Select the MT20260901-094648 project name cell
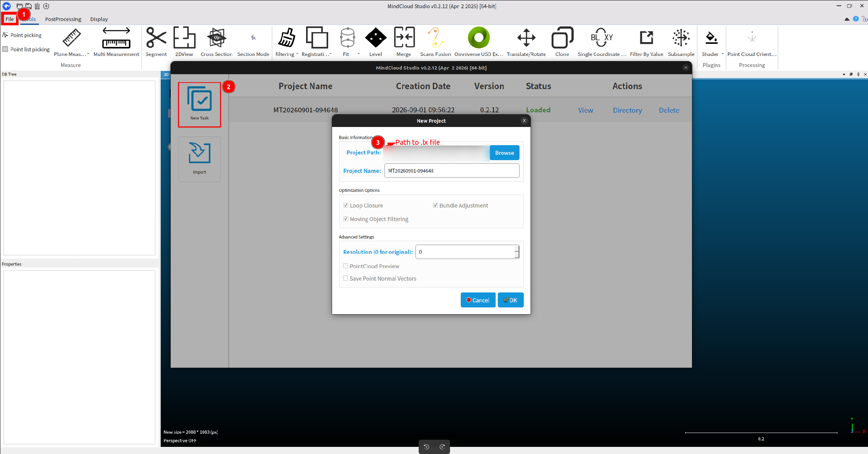The width and height of the screenshot is (868, 454). pyautogui.click(x=305, y=110)
